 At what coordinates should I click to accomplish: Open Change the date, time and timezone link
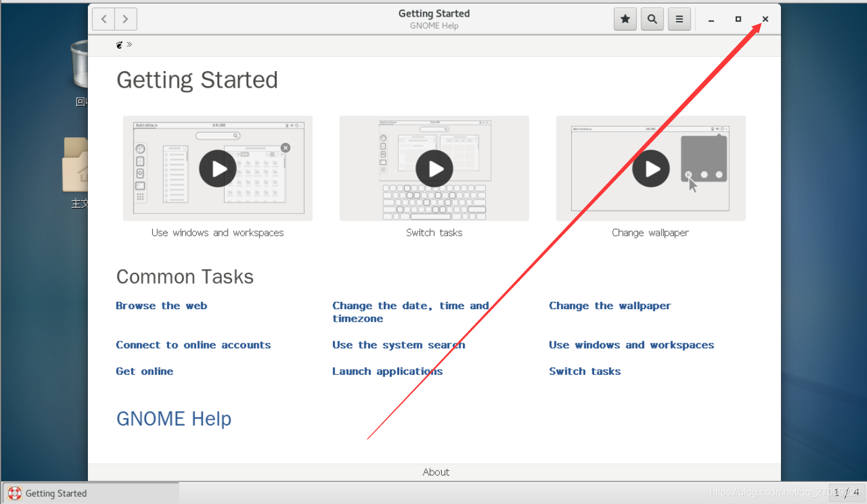(x=411, y=312)
